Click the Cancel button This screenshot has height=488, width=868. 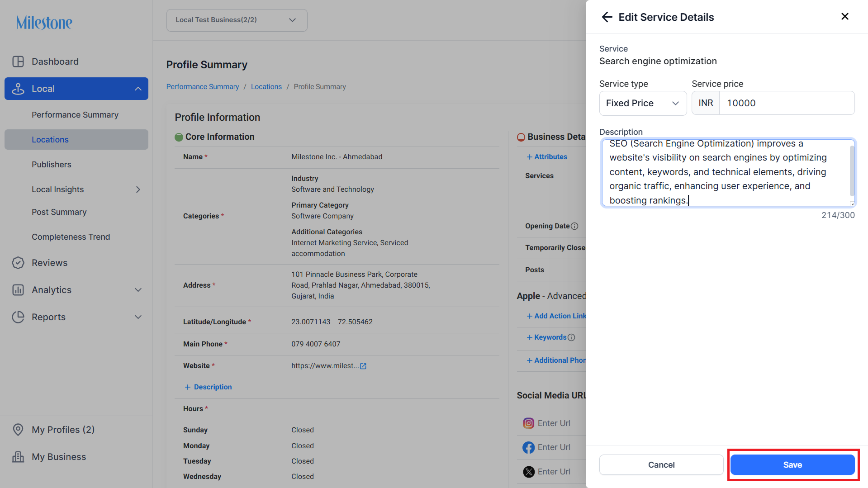click(x=661, y=465)
